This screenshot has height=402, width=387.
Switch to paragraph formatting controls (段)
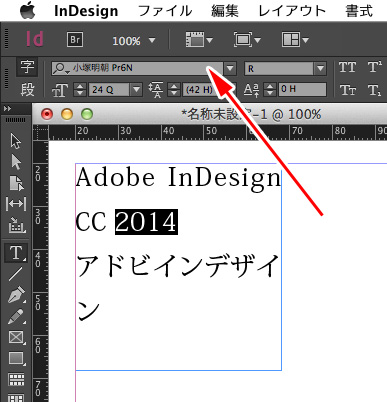click(27, 89)
